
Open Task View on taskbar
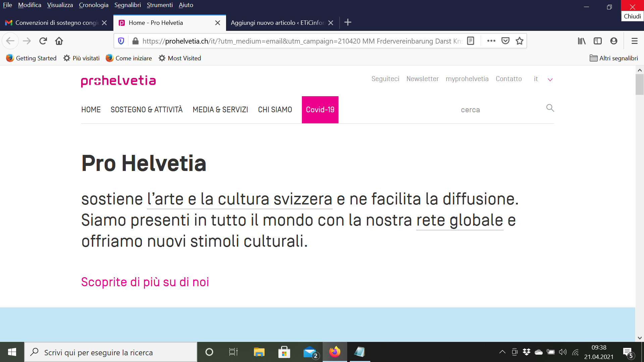point(233,352)
